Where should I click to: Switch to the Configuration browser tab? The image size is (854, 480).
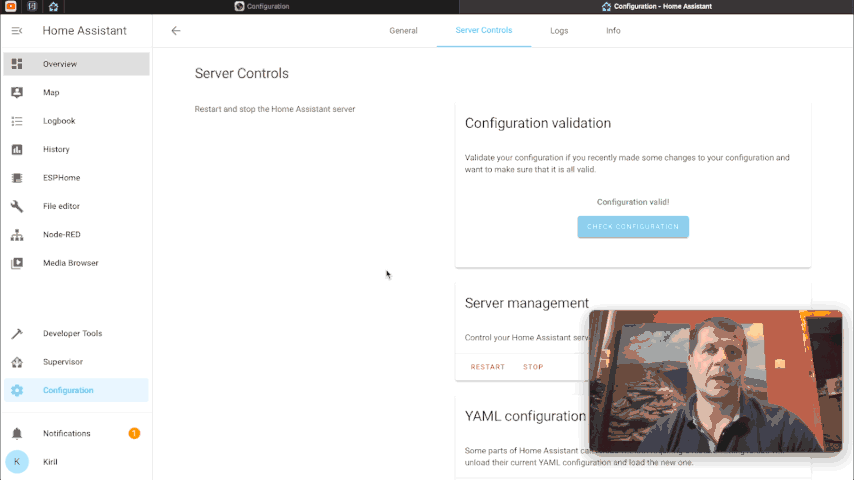tap(262, 7)
